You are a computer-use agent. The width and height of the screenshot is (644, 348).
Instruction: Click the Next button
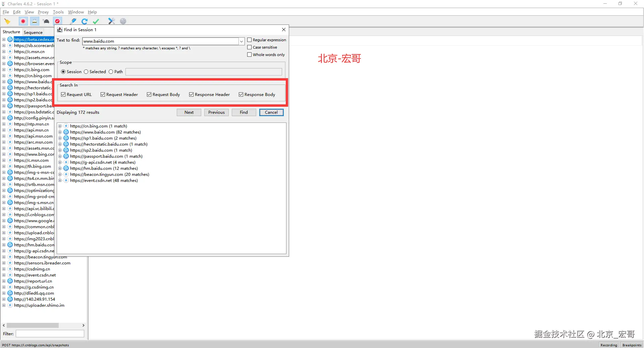coord(189,112)
